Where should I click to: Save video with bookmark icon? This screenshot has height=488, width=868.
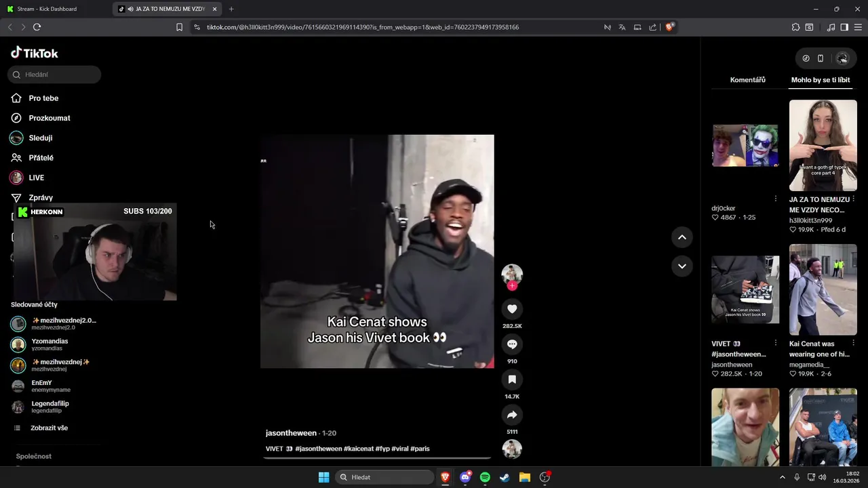tap(512, 380)
